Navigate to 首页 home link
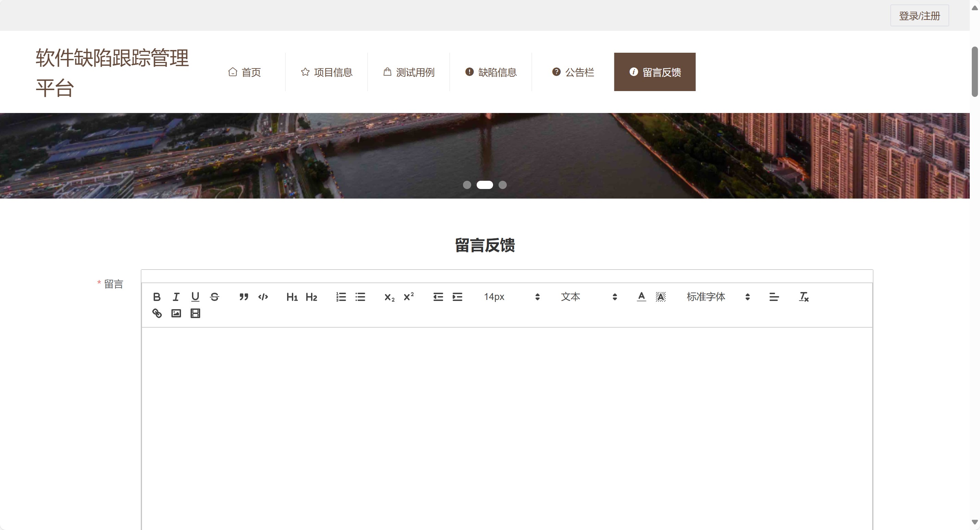The height and width of the screenshot is (530, 980). coord(245,72)
